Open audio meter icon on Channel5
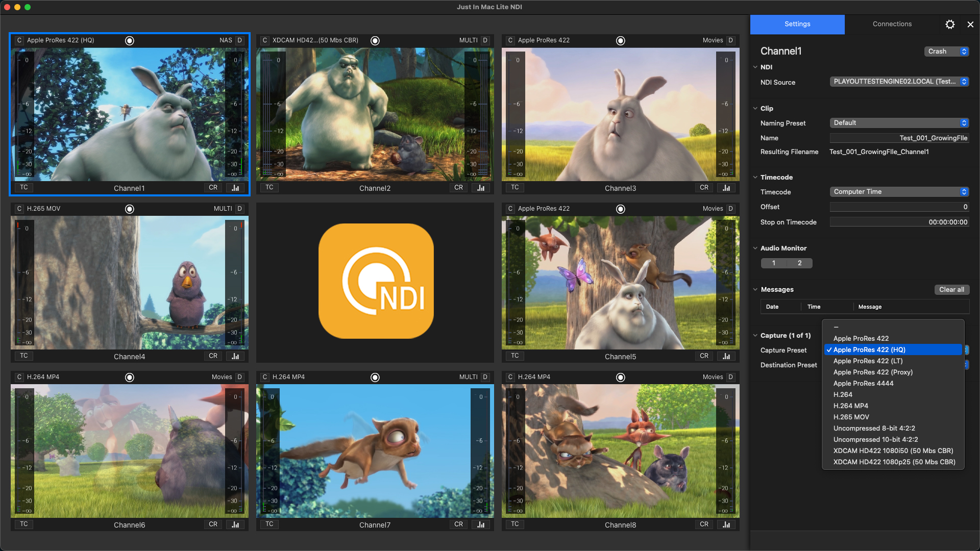The width and height of the screenshot is (980, 551). (x=726, y=356)
